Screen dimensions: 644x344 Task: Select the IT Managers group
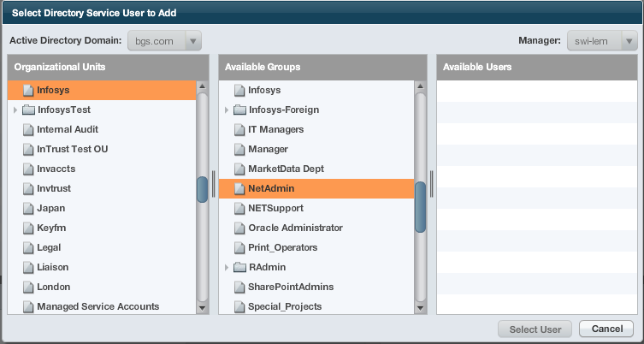pos(316,129)
